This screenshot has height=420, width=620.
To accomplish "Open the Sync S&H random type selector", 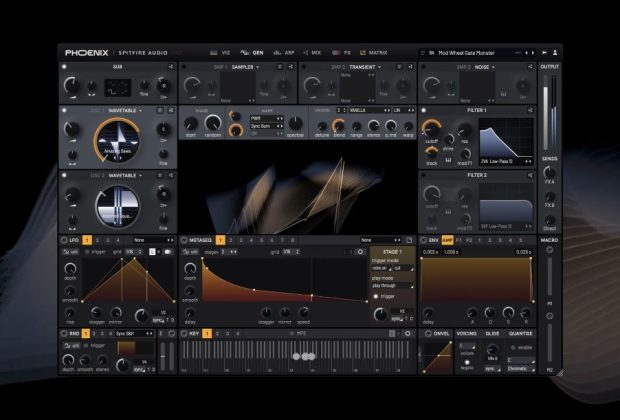I will pyautogui.click(x=134, y=334).
